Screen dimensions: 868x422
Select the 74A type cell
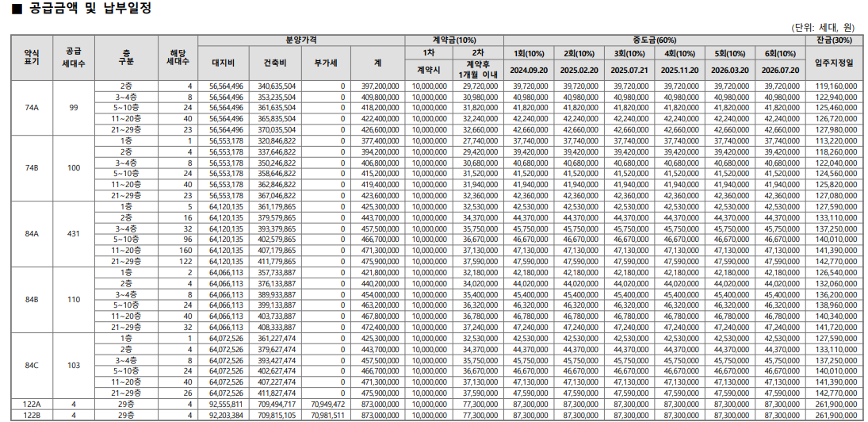click(32, 108)
